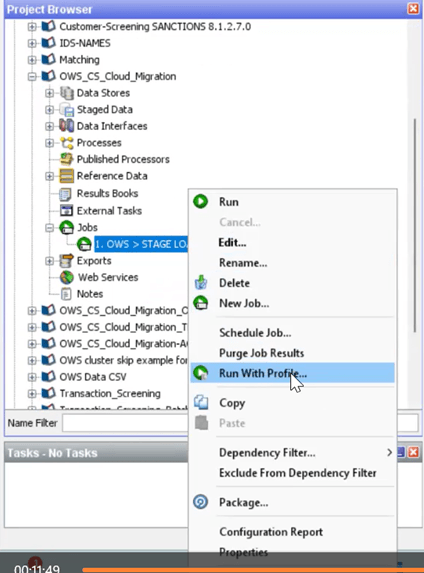Expand the Processes node
Image resolution: width=424 pixels, height=573 pixels.
pyautogui.click(x=49, y=143)
